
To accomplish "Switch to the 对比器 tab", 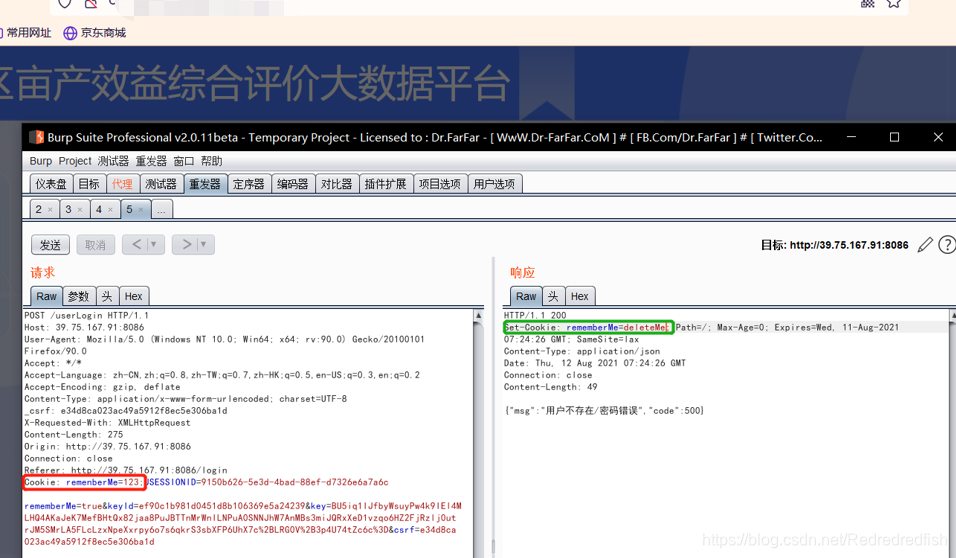I will pyautogui.click(x=337, y=184).
